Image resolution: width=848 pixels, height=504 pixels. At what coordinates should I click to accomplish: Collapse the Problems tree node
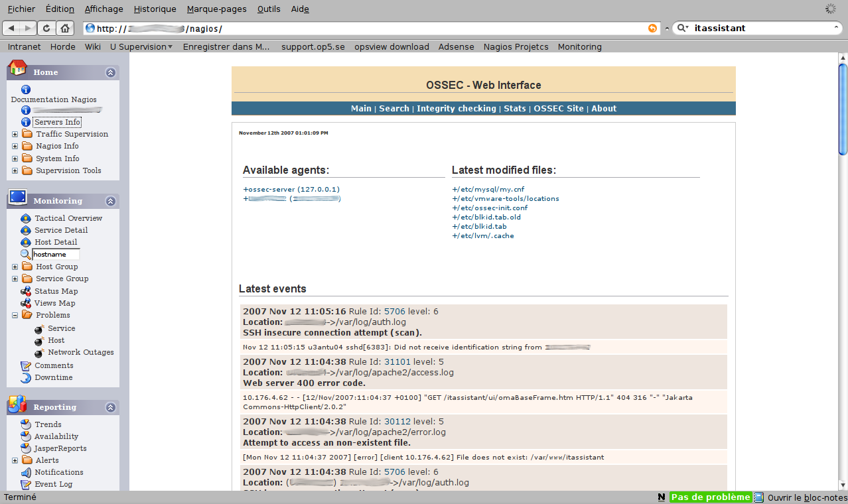(15, 315)
